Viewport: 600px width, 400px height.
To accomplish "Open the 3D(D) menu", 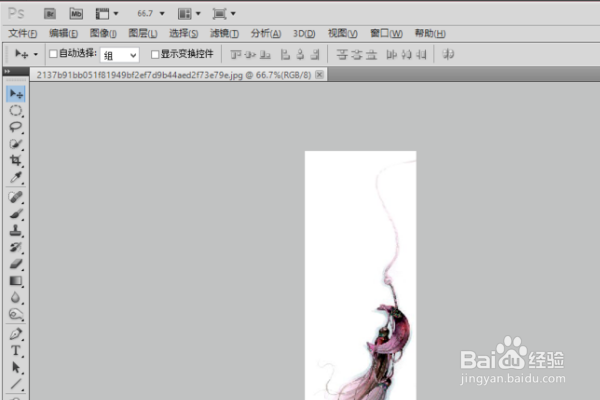I will [x=304, y=34].
